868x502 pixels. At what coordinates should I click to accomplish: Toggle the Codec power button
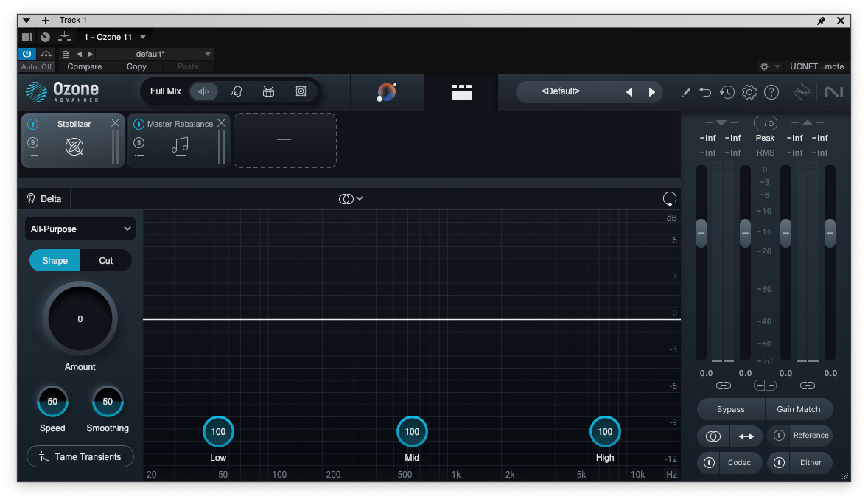[x=709, y=463]
